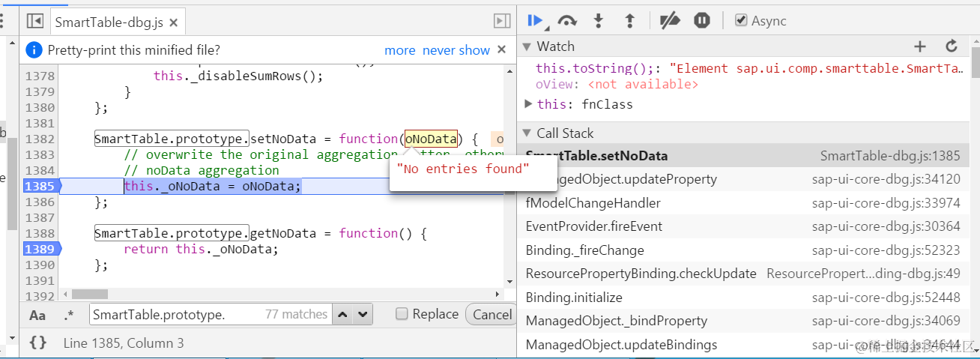Close the SmartTable-dbg.js tab

(x=173, y=23)
